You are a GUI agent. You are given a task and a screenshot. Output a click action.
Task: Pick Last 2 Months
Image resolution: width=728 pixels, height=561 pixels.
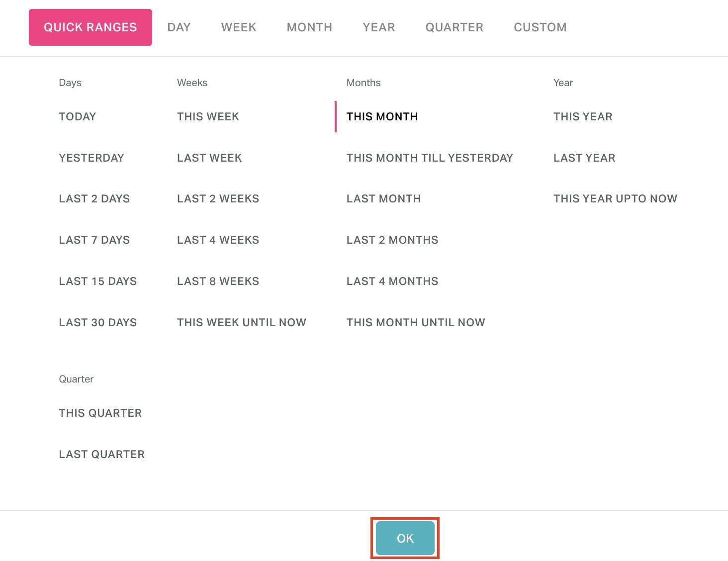(x=392, y=240)
